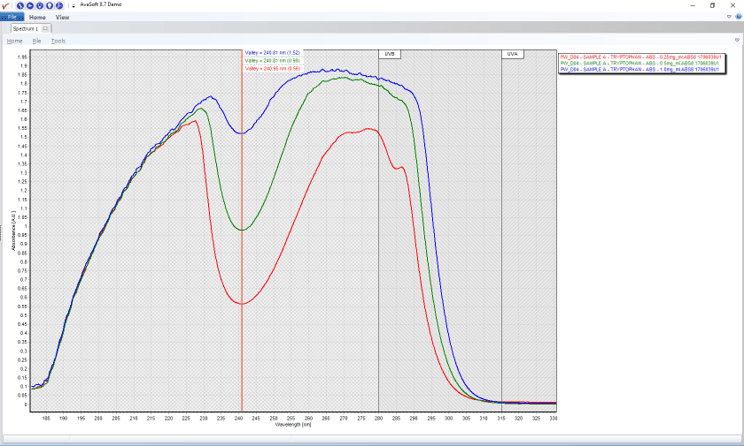Click the green Valley 240.81 nm label
The width and height of the screenshot is (744, 446).
pos(272,61)
